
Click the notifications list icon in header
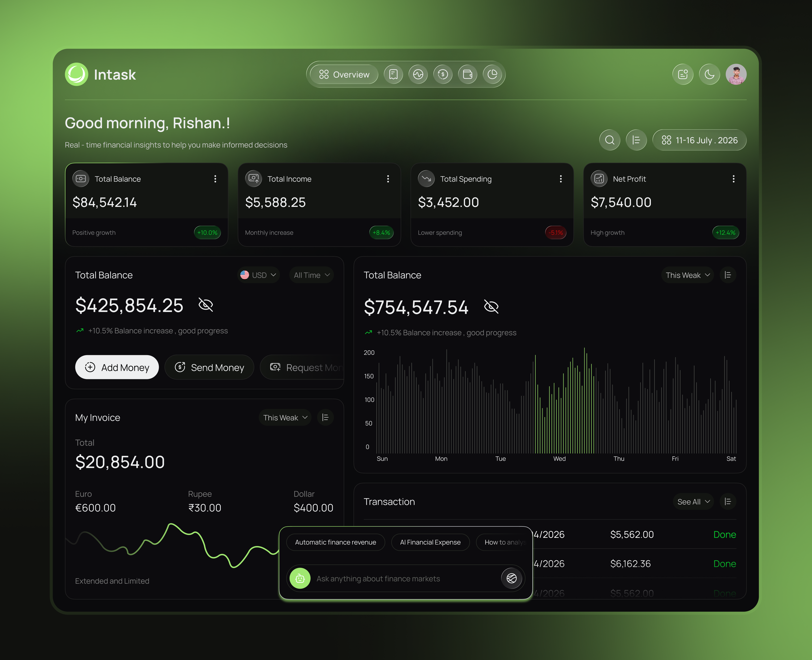pyautogui.click(x=683, y=75)
